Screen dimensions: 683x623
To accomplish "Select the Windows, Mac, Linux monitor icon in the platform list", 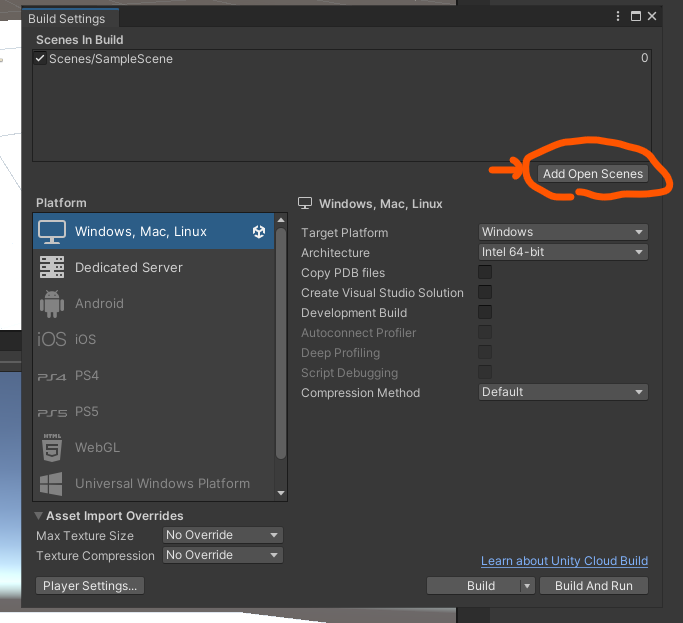I will [x=52, y=232].
